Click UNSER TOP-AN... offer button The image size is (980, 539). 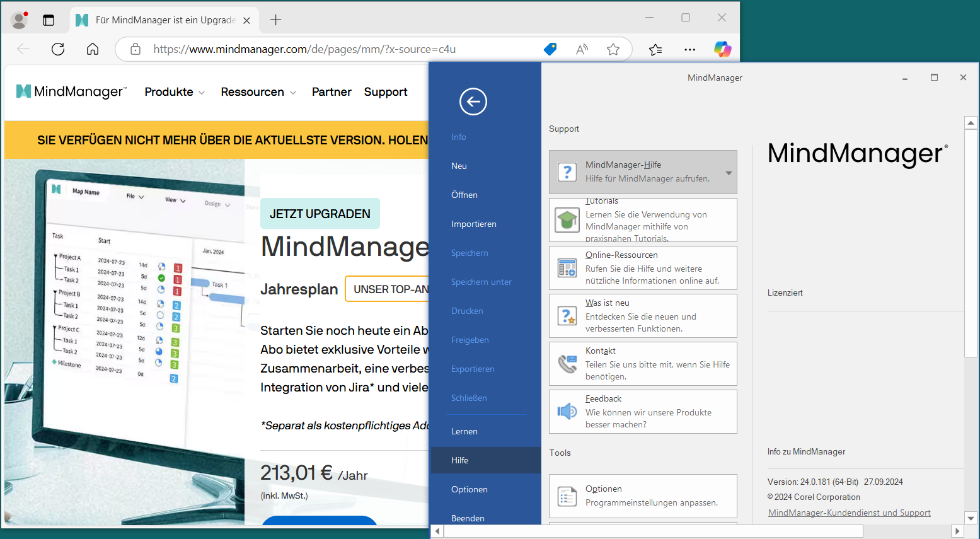388,289
